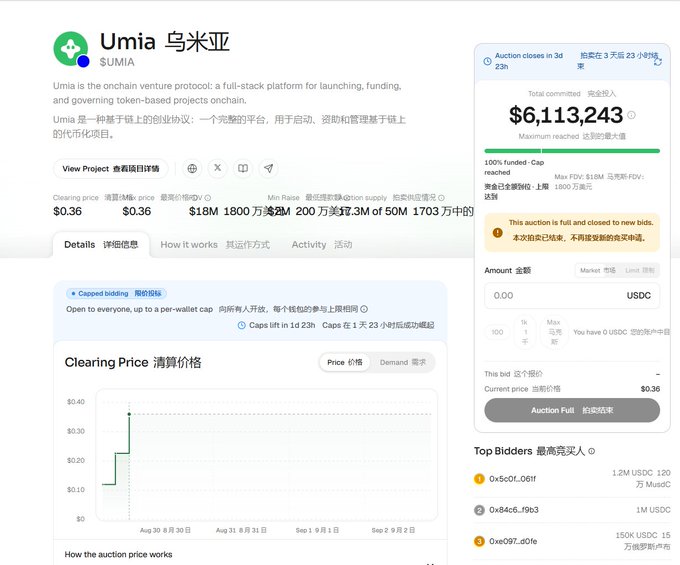The image size is (680, 565).
Task: Click info icon next to $6,113,243
Action: pyautogui.click(x=631, y=115)
